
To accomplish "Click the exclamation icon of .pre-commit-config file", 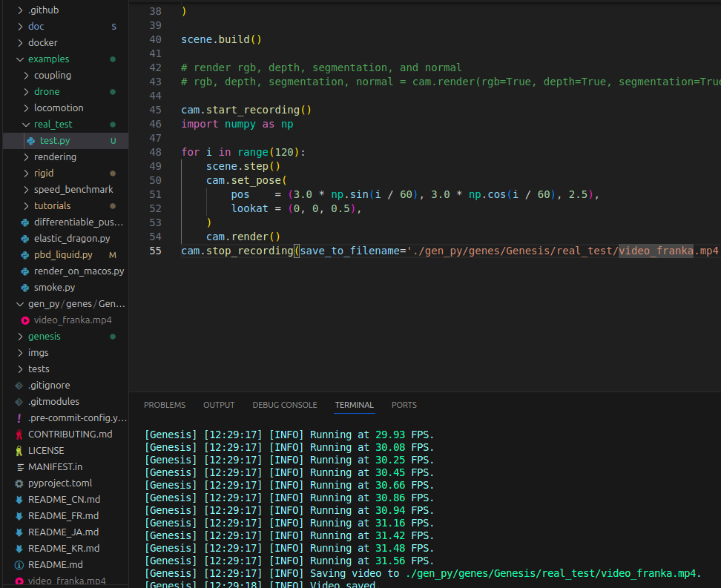I will click(x=19, y=418).
